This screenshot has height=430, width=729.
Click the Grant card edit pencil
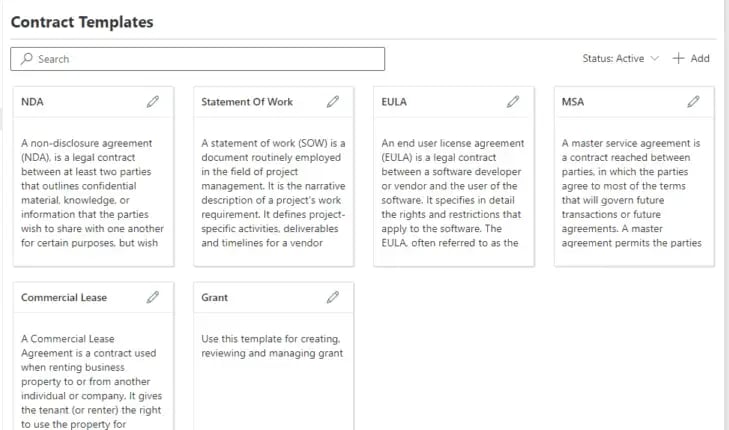click(x=332, y=298)
